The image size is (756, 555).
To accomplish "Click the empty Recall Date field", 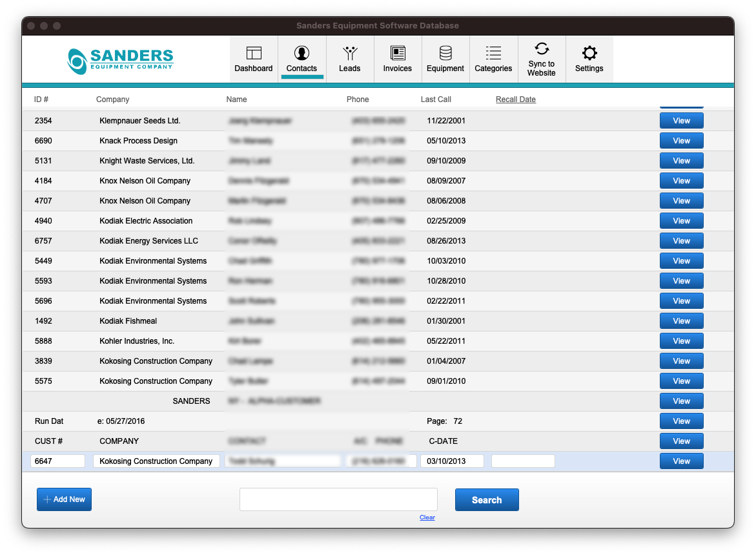I will pyautogui.click(x=523, y=461).
